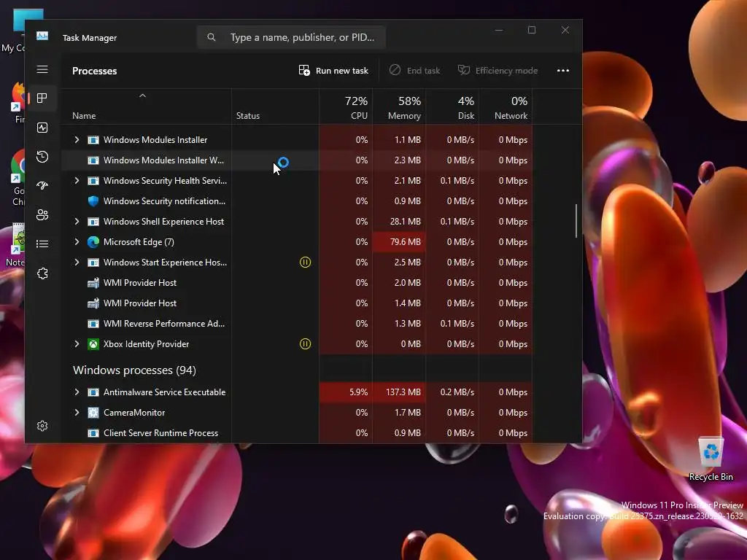The width and height of the screenshot is (747, 560).
Task: Click the Microsoft Edge process icon
Action: click(x=93, y=242)
